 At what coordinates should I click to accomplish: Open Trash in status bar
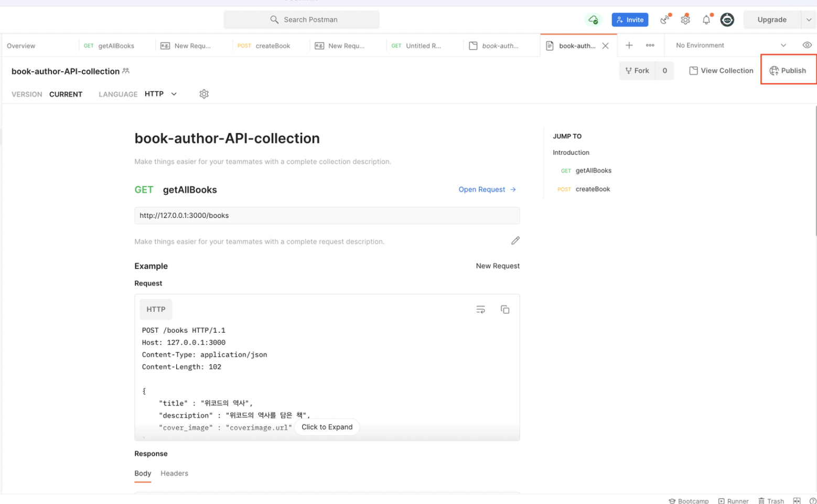click(x=771, y=501)
